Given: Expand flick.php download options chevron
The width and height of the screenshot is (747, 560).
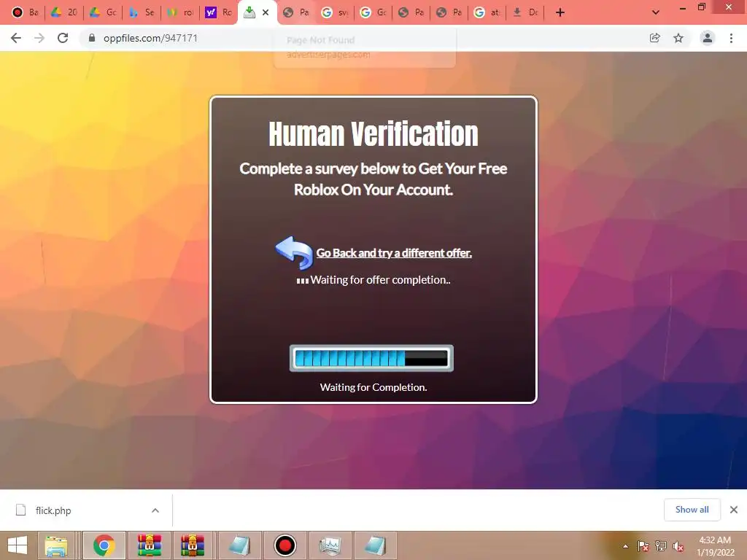Looking at the screenshot, I should [155, 510].
